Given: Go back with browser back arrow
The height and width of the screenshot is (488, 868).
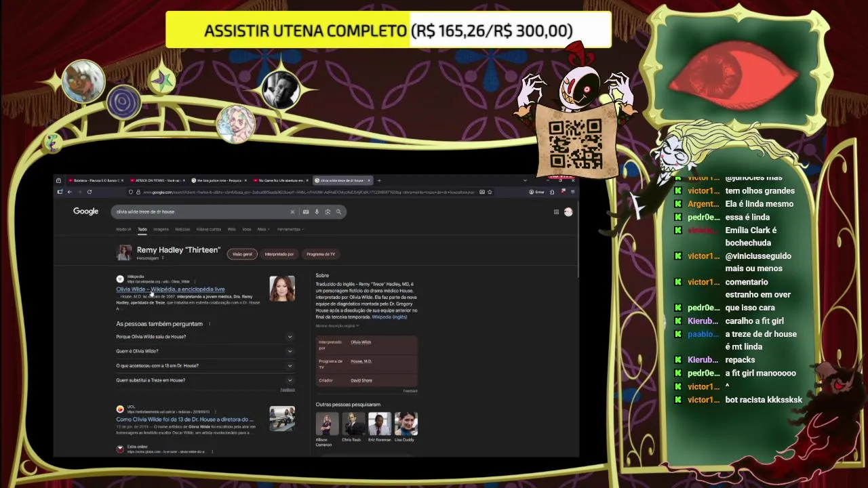Looking at the screenshot, I should point(69,192).
